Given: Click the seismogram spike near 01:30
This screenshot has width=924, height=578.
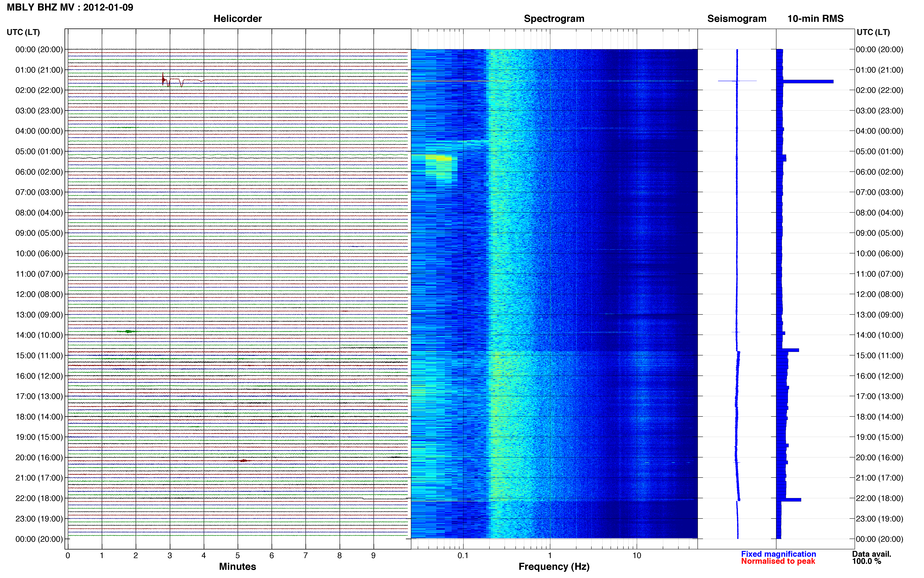Looking at the screenshot, I should (737, 81).
